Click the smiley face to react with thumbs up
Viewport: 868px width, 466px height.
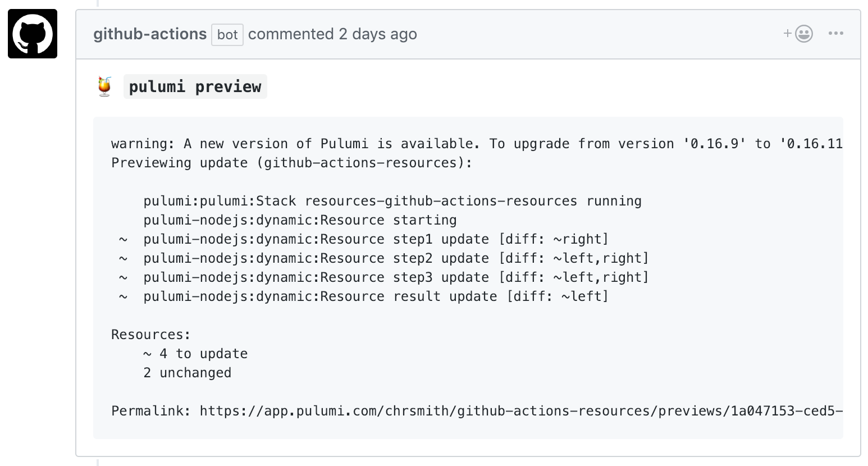pyautogui.click(x=803, y=34)
